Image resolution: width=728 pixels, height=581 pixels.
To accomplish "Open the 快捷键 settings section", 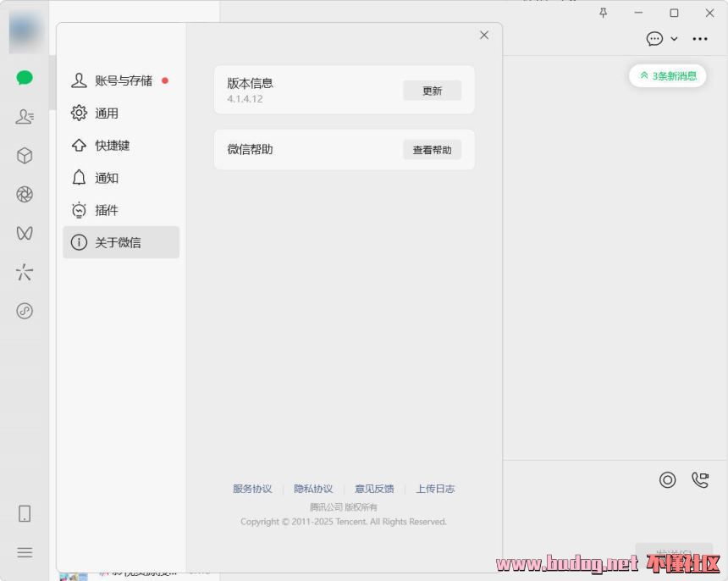I will point(108,146).
